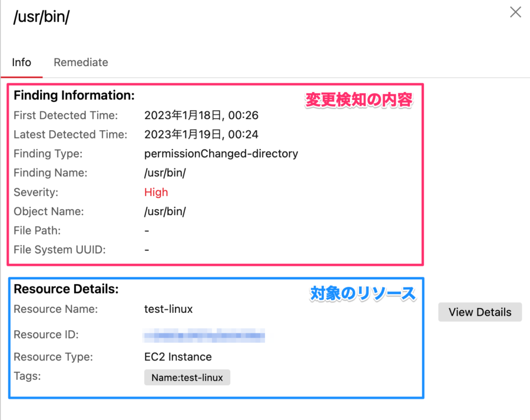The image size is (530, 420).
Task: Click the panel title /usr/bin/
Action: coord(41,17)
